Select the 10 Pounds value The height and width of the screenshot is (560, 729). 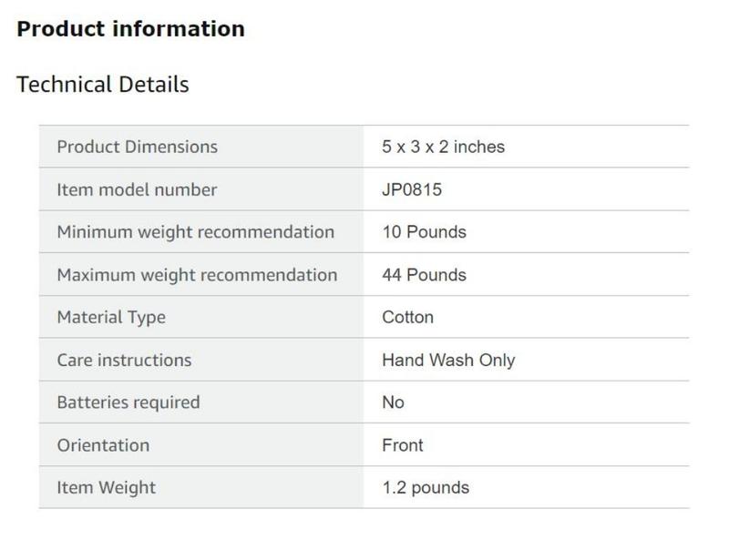pos(424,232)
